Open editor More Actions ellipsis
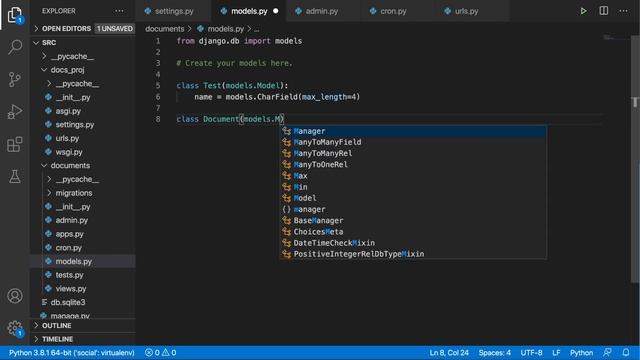Screen dimensions: 640x360 coord(623,11)
